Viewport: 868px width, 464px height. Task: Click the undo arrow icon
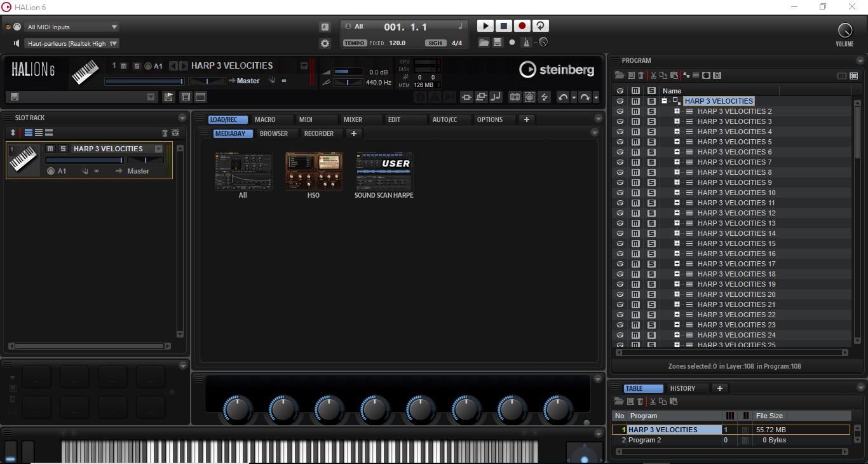click(x=562, y=97)
